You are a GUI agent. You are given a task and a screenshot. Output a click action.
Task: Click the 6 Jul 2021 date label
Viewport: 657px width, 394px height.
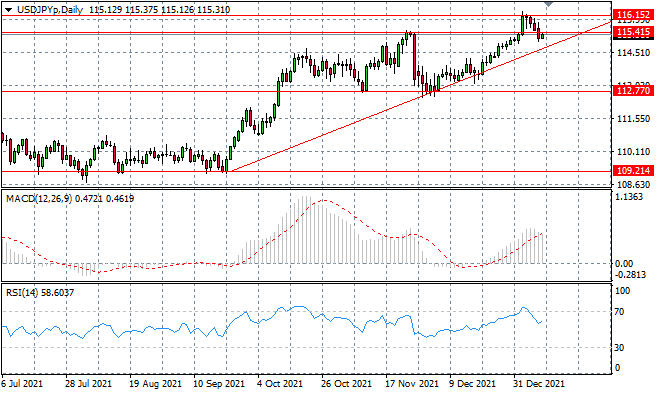click(x=22, y=384)
